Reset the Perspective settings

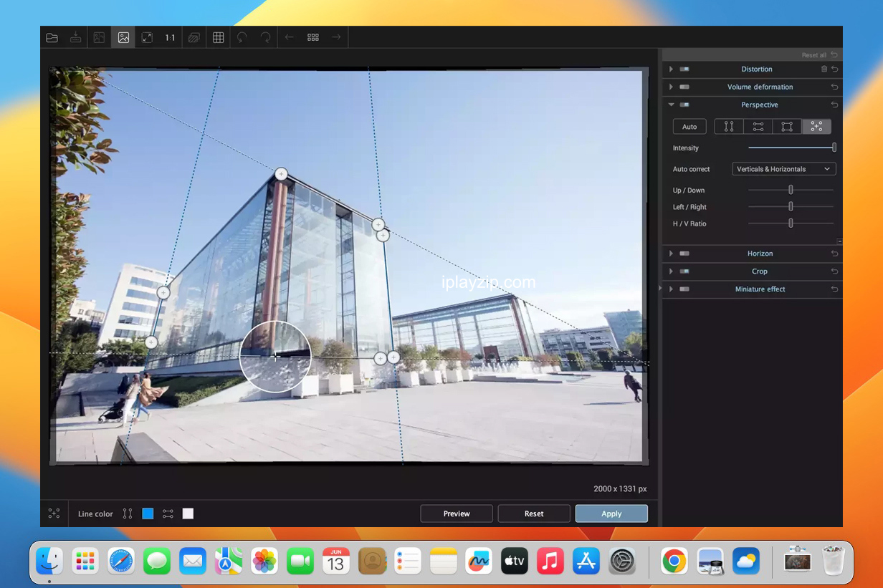tap(834, 105)
